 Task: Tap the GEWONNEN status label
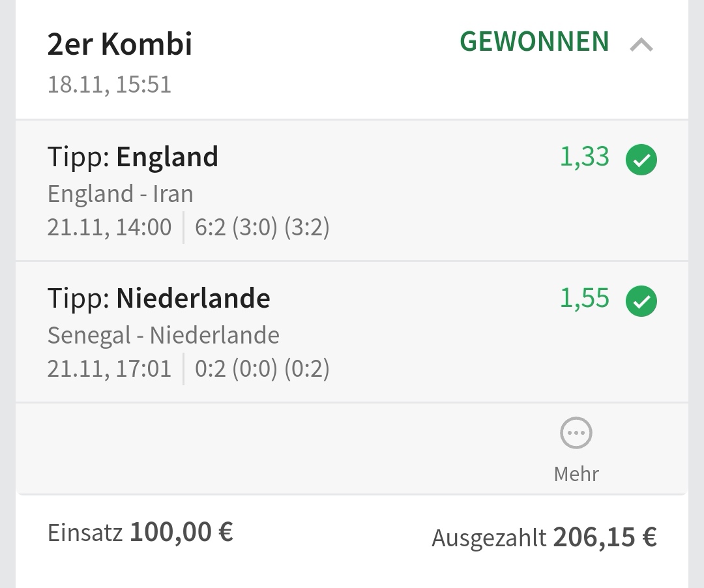point(535,42)
